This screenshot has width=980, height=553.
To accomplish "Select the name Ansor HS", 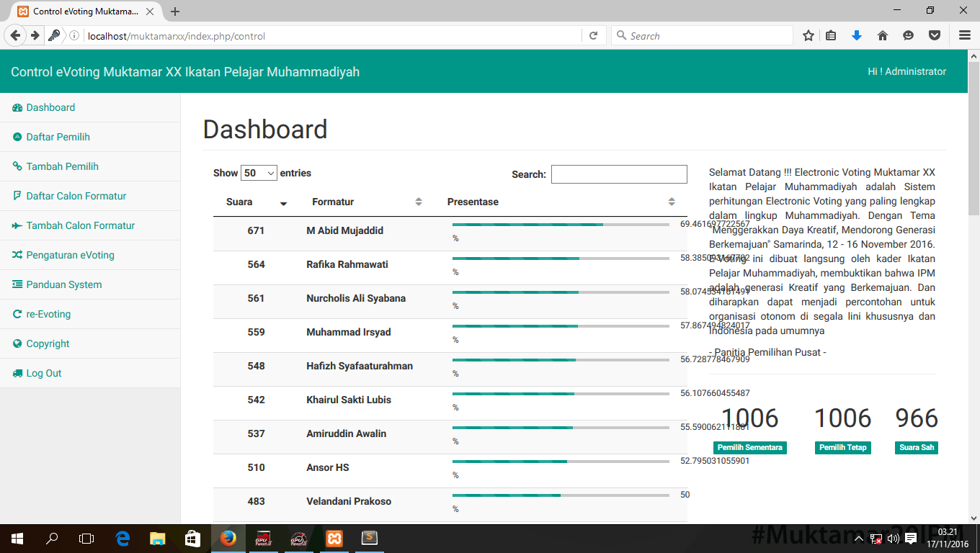I will (x=328, y=467).
